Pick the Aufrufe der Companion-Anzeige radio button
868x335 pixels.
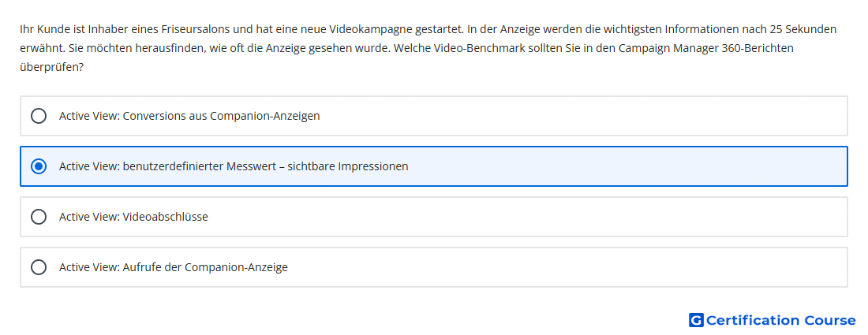39,267
